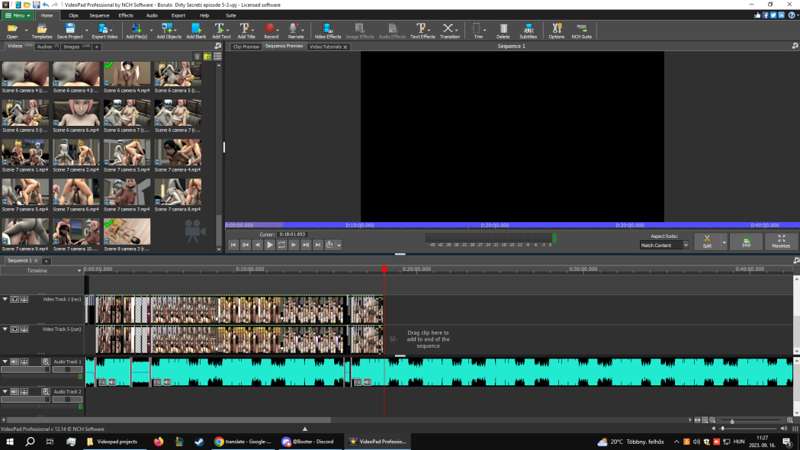This screenshot has width=800, height=450.
Task: Toggle mute on Audio Track 2
Action: coord(14,392)
